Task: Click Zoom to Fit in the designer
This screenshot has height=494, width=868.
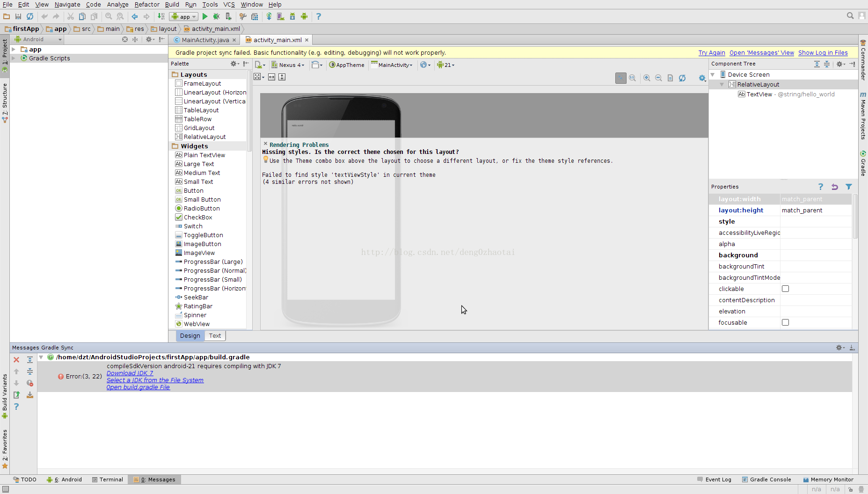Action: 621,78
